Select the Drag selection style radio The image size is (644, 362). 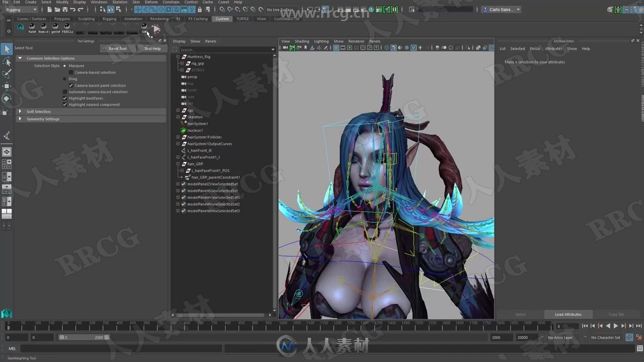(65, 79)
